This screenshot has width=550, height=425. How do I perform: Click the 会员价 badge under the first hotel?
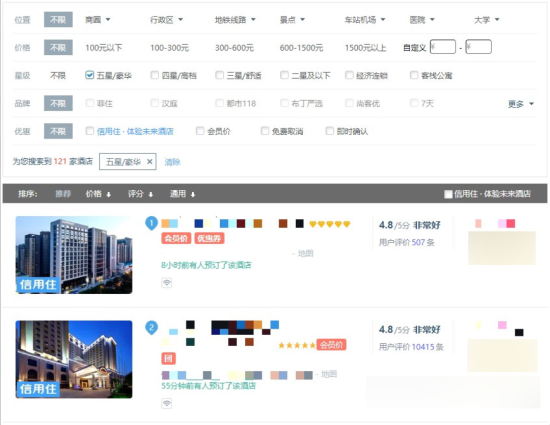tap(176, 238)
